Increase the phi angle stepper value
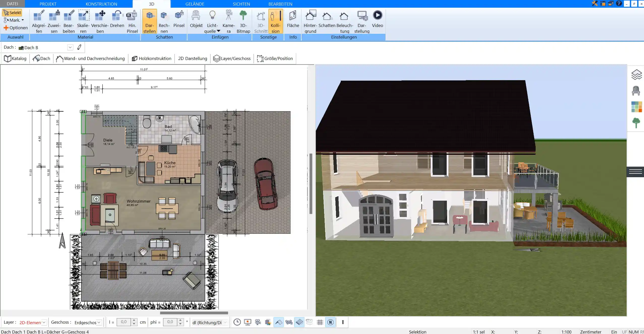Image resolution: width=644 pixels, height=334 pixels. pyautogui.click(x=180, y=320)
